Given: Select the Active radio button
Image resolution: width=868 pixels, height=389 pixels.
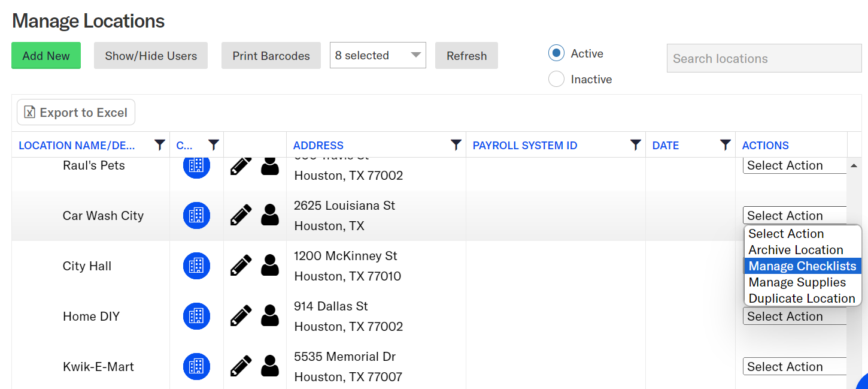Looking at the screenshot, I should tap(556, 53).
